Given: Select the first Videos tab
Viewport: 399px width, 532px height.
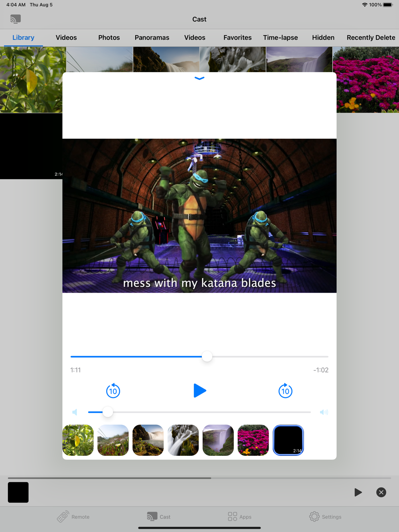Looking at the screenshot, I should 66,37.
